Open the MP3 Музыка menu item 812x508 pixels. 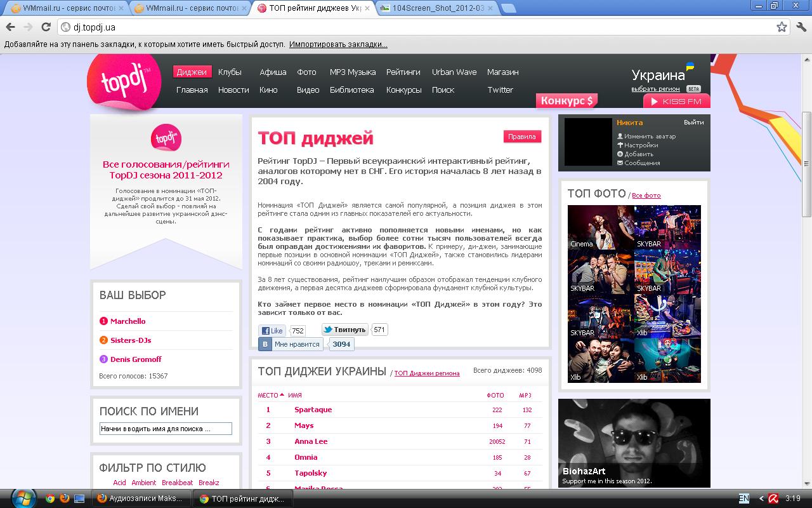(x=353, y=72)
